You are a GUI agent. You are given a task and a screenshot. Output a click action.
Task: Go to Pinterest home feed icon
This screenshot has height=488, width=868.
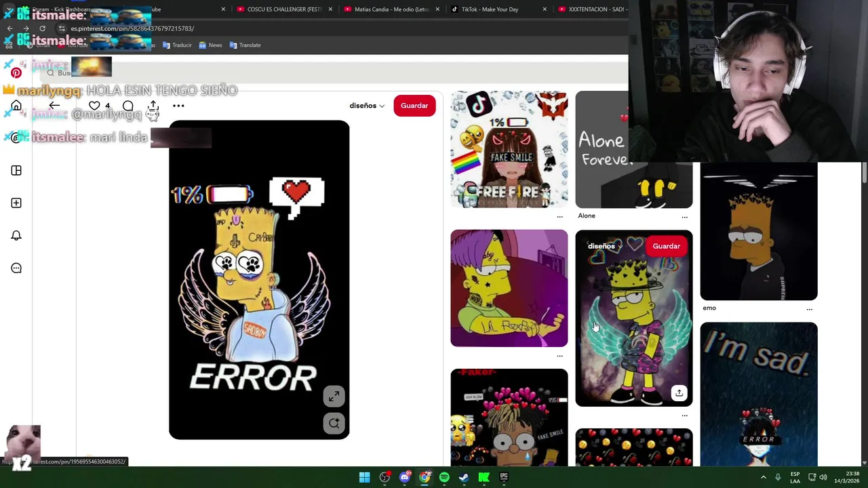16,106
